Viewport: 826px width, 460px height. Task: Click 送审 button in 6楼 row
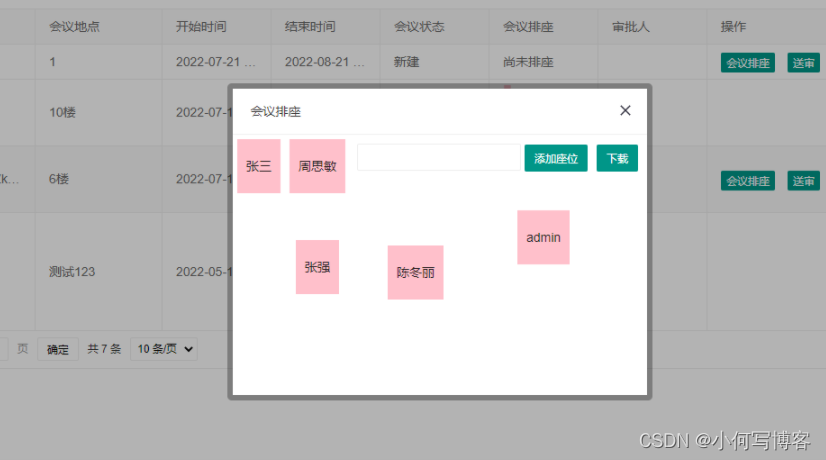pos(803,181)
